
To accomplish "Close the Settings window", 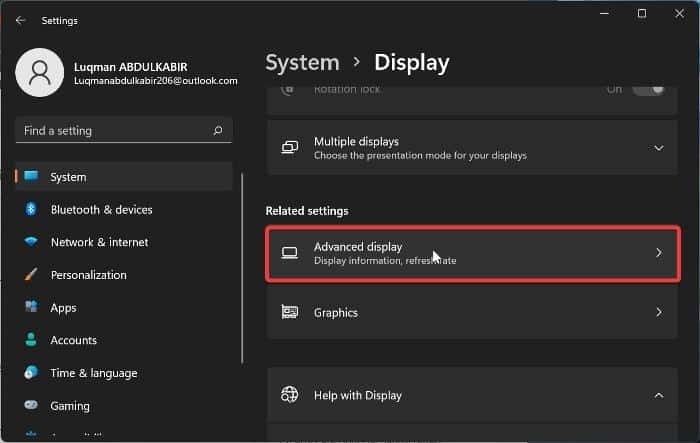I will click(x=679, y=14).
